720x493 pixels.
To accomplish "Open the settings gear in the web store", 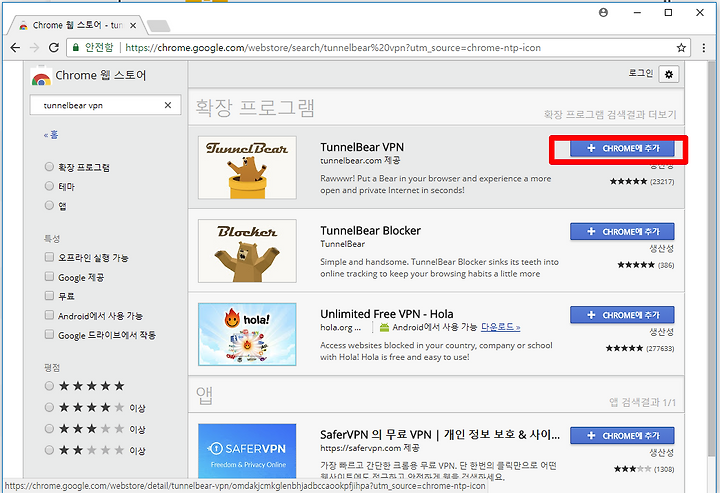I will click(x=669, y=74).
